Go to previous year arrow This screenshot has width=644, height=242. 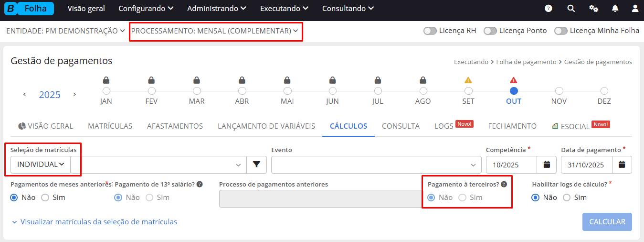(x=24, y=94)
